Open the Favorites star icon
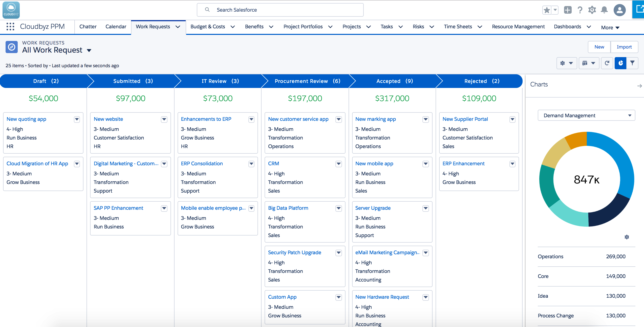 click(547, 10)
